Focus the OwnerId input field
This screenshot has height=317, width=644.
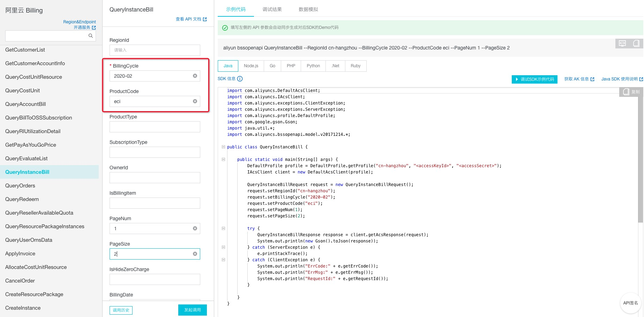(155, 178)
